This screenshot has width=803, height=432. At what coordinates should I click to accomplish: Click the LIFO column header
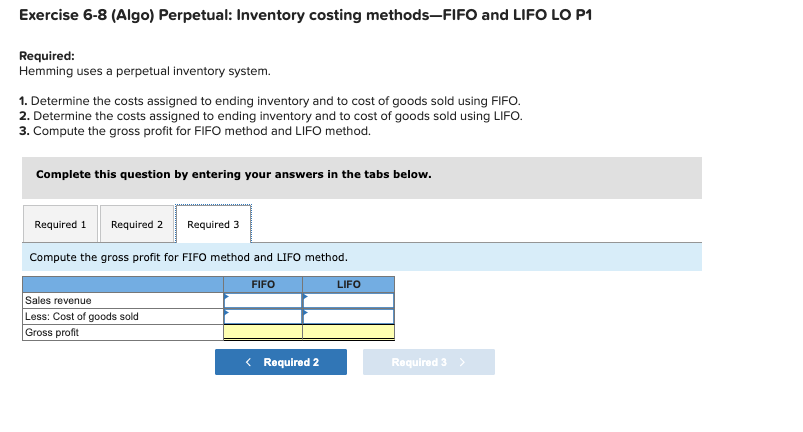click(348, 284)
